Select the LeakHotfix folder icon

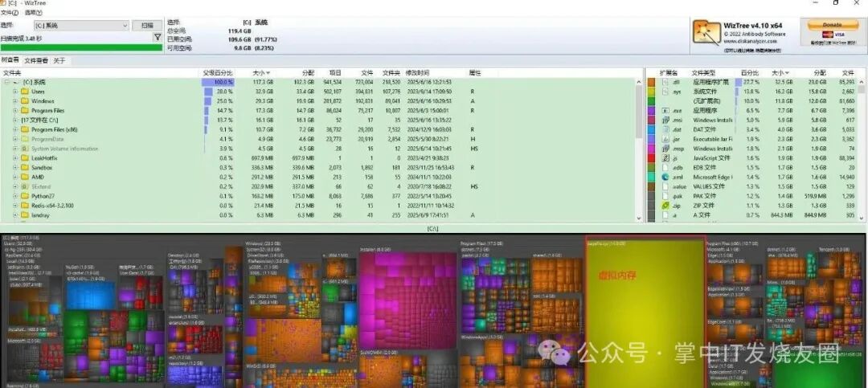[24, 157]
